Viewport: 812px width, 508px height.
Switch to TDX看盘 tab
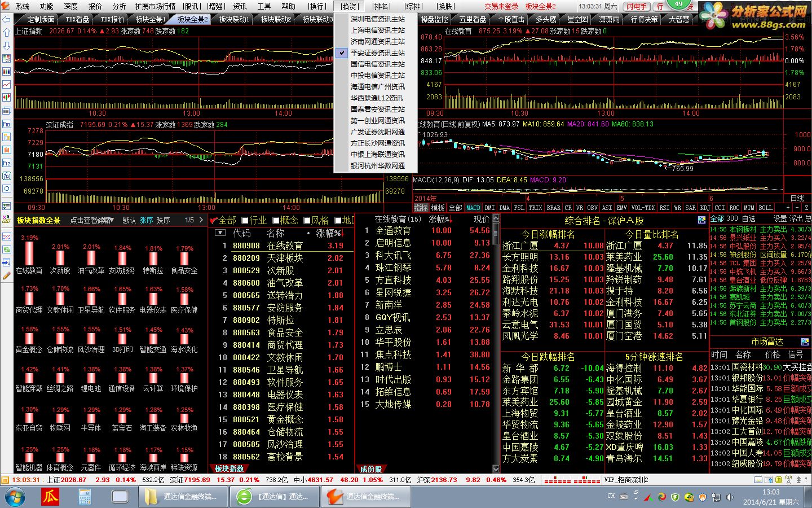(x=77, y=19)
